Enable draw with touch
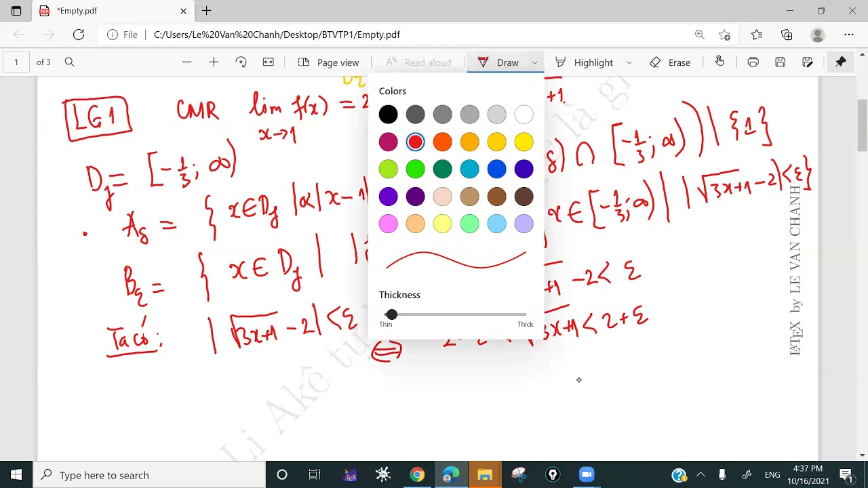Screen dimensions: 868x488 (719, 62)
